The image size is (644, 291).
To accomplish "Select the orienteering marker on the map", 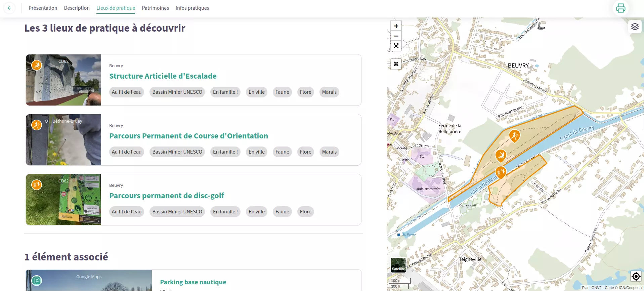I will [514, 135].
